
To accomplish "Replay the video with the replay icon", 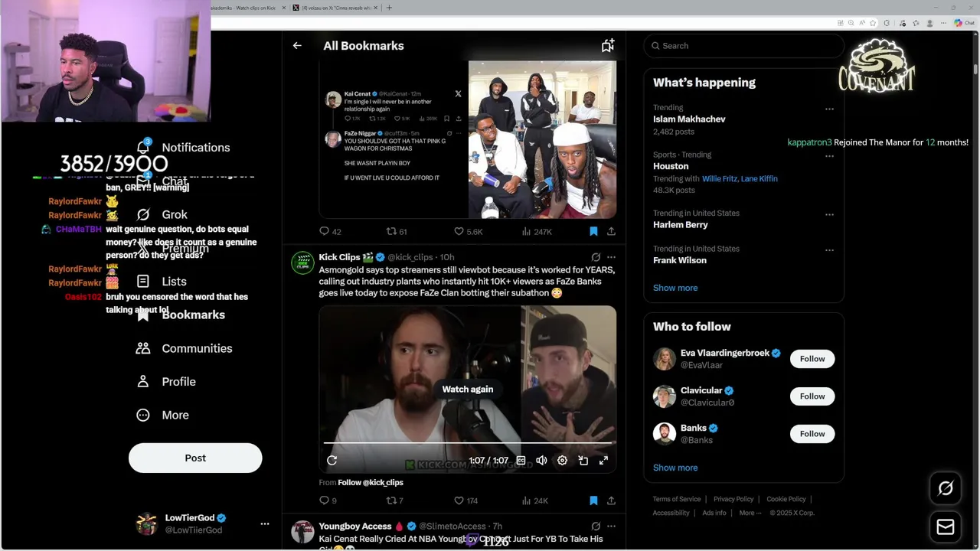I will [332, 460].
